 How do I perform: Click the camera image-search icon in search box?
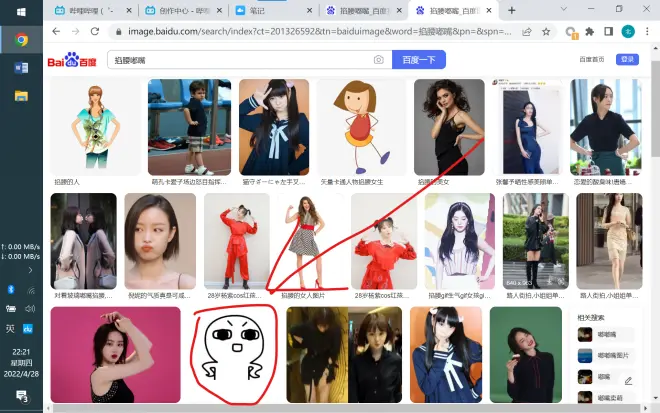pos(378,60)
